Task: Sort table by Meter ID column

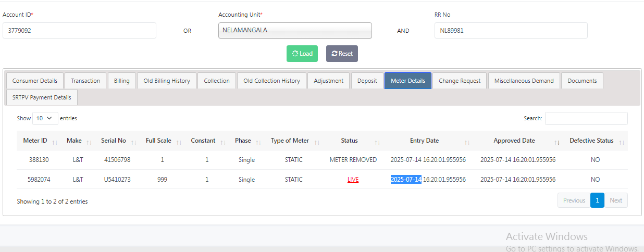Action: point(35,141)
